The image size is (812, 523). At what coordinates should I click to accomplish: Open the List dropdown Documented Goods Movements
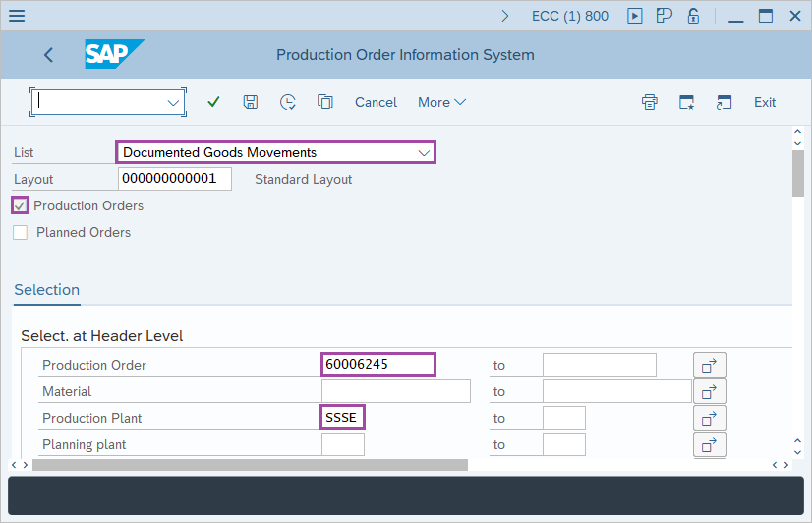click(275, 152)
